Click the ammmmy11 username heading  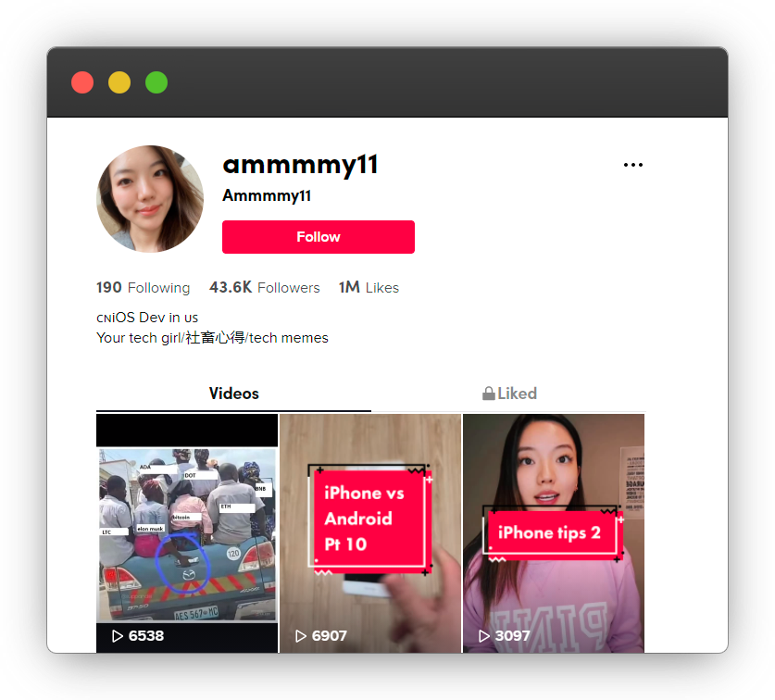point(301,165)
